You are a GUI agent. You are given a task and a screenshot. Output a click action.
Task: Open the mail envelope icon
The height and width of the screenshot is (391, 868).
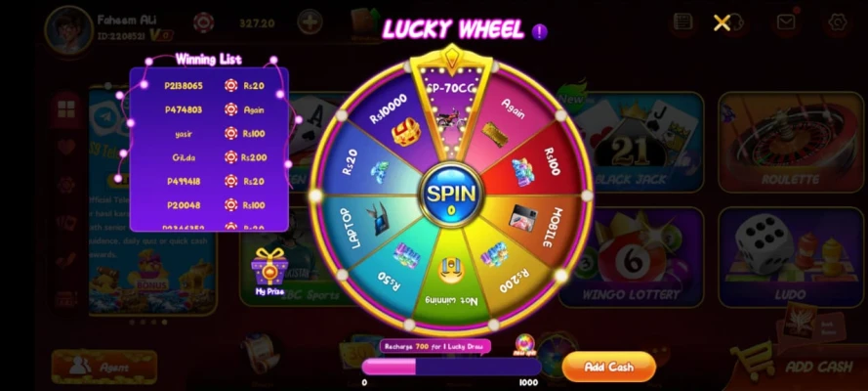[786, 22]
